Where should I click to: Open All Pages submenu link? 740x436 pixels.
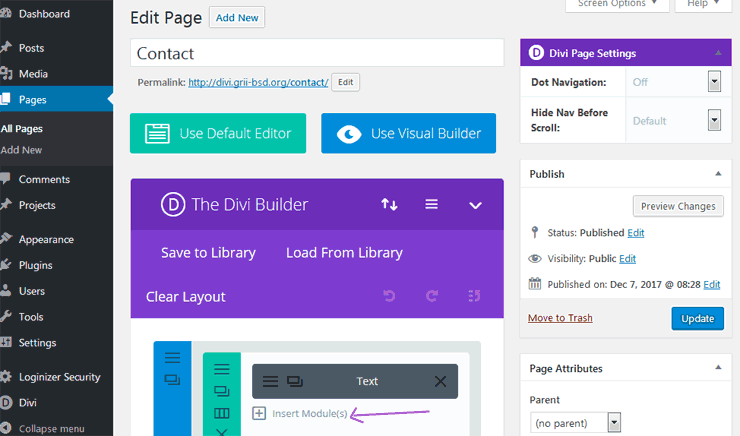point(22,129)
